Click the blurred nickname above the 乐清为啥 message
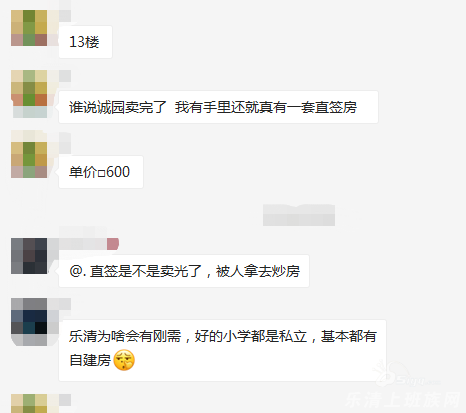 point(65,304)
